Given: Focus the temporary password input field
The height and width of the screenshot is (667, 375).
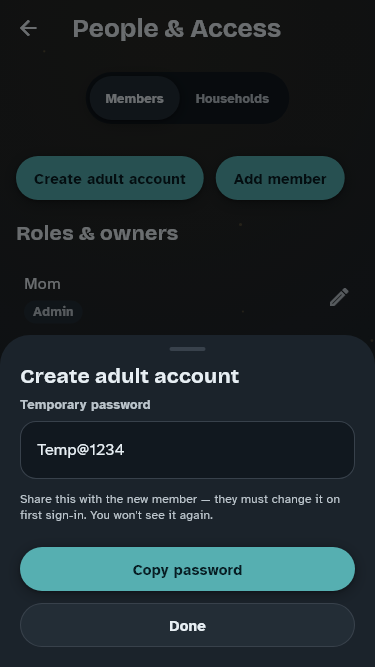Looking at the screenshot, I should [188, 450].
